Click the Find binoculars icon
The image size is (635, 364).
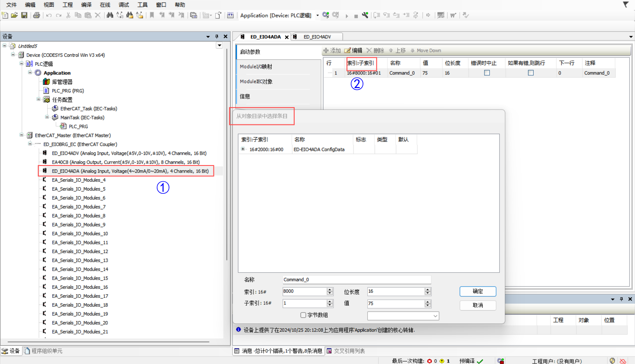[x=110, y=15]
